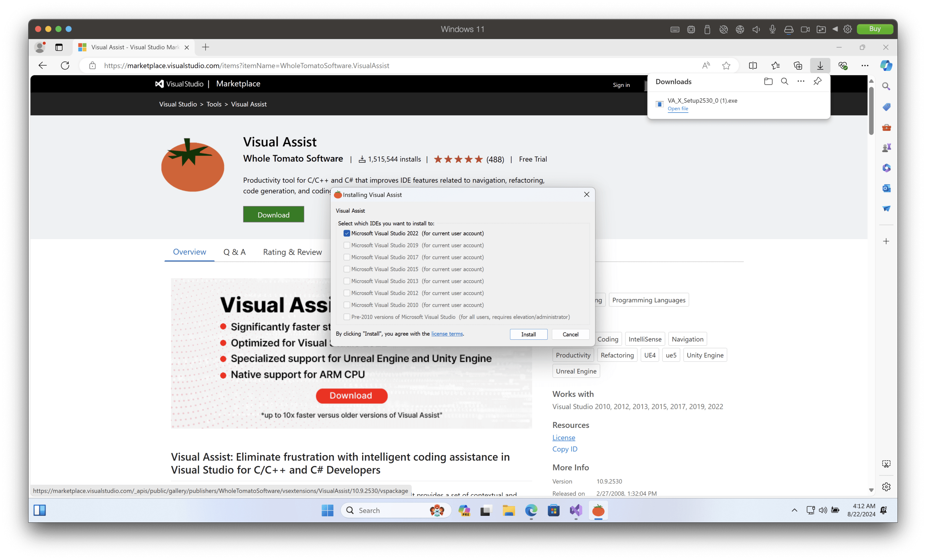Click the Install button in installer dialog

(528, 334)
